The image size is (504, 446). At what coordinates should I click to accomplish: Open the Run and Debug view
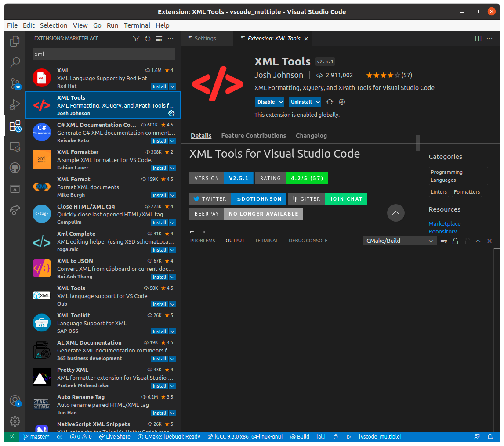tap(15, 104)
